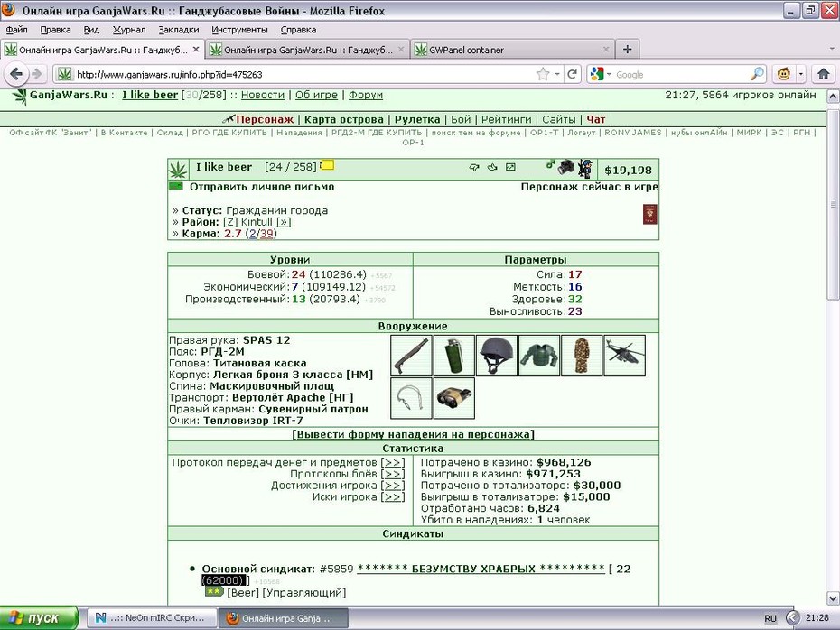The image size is (840, 630).
Task: Open the URL history dropdown arrow
Action: coord(557,74)
